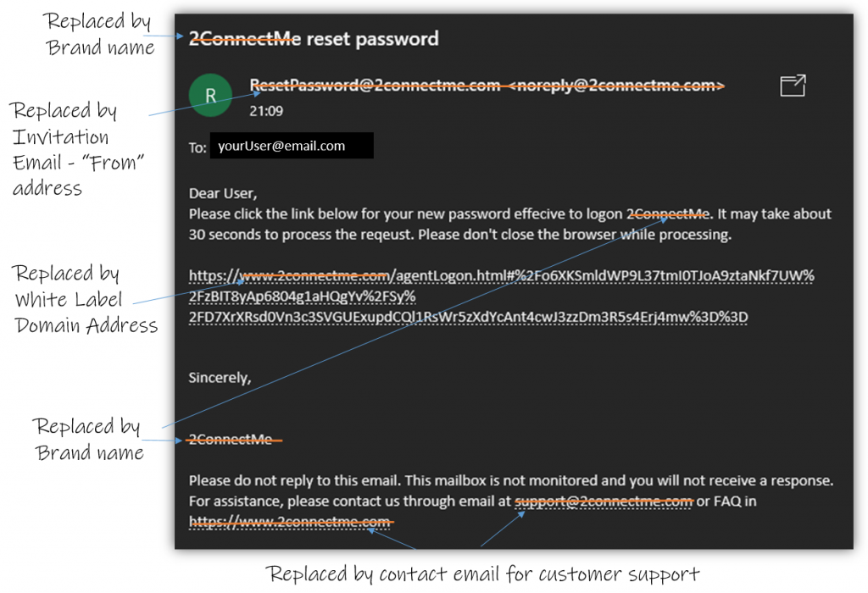The height and width of the screenshot is (593, 868).
Task: Click the sender address ResetPassword@2connectme.com
Action: [x=375, y=86]
